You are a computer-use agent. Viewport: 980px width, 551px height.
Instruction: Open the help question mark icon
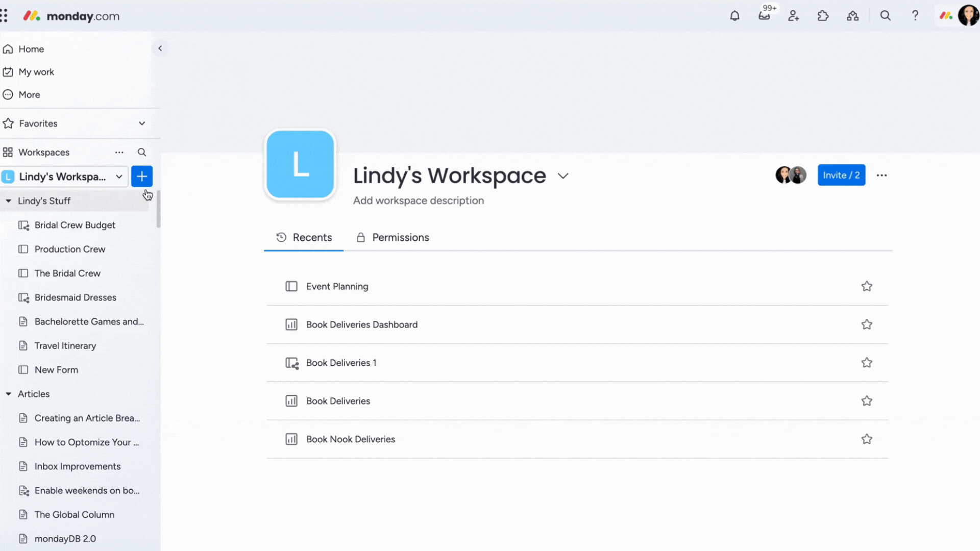[x=915, y=16]
